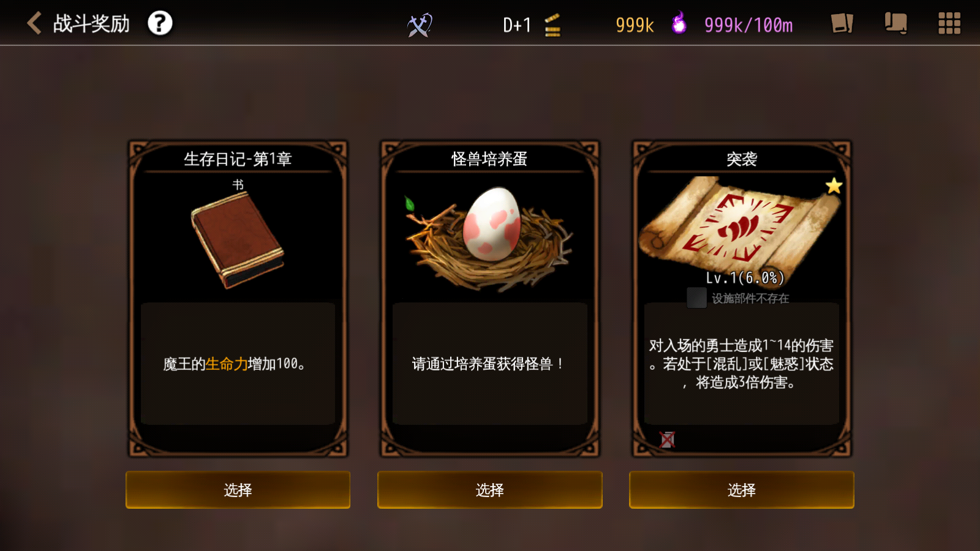
Task: Click the 999k gold counter
Action: 635,25
